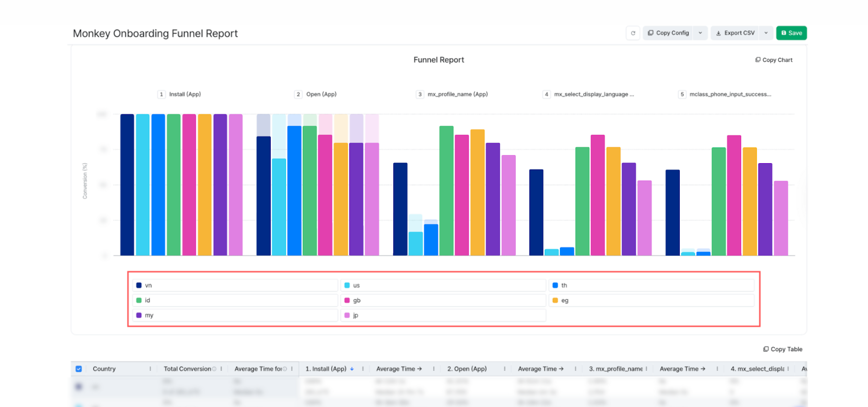Viewport: 868px width, 407px height.
Task: Click the info icon beside Average Time for
Action: pyautogui.click(x=285, y=369)
